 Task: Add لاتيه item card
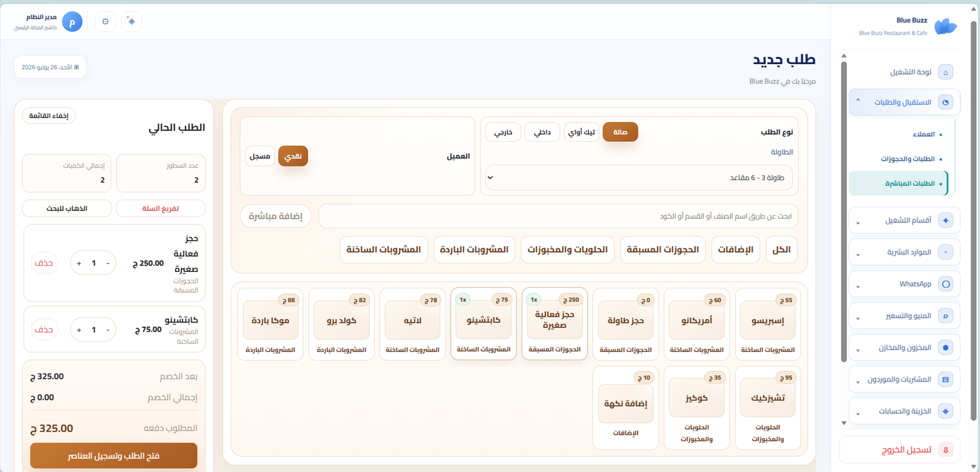click(412, 324)
